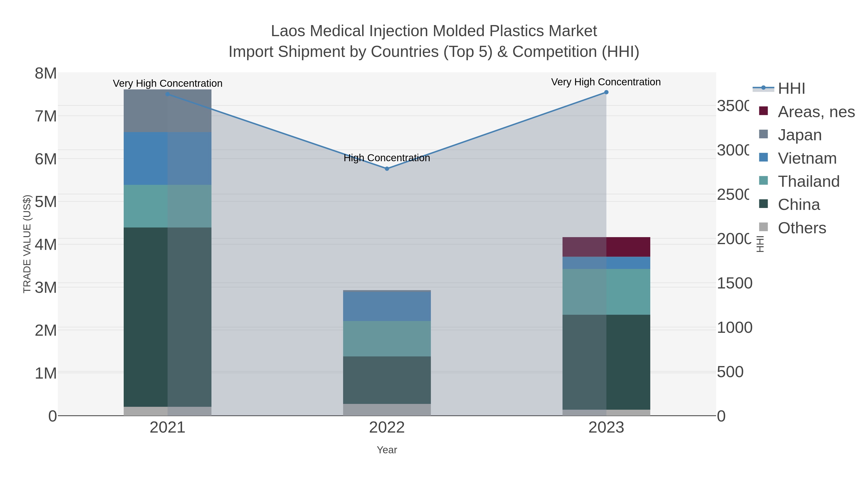Click the 2023 x-axis label

[x=606, y=428]
